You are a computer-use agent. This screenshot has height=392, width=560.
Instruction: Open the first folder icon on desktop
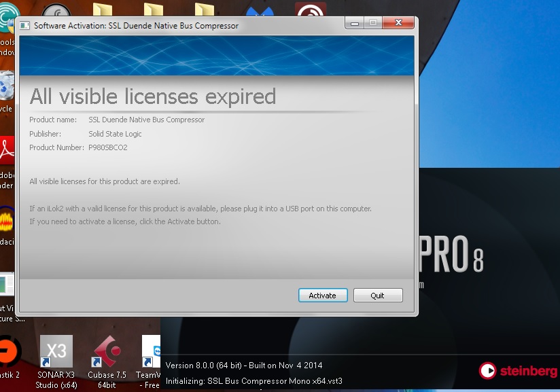[x=103, y=10]
